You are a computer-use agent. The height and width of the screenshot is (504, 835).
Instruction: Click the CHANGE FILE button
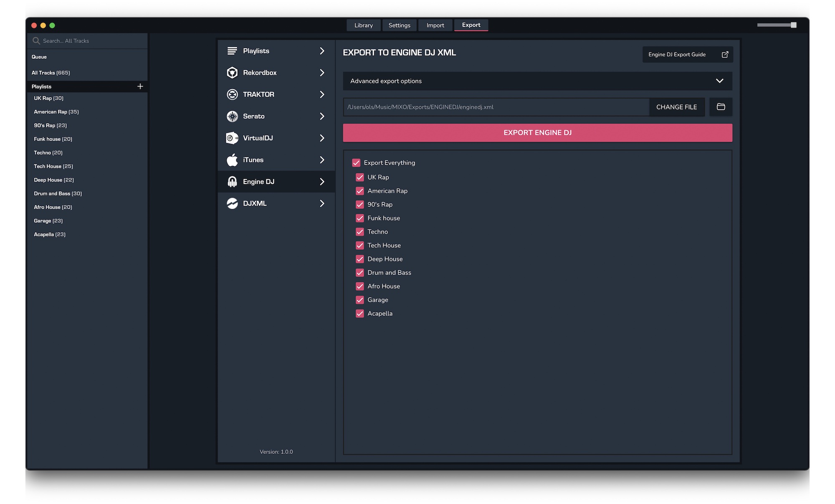pos(676,107)
